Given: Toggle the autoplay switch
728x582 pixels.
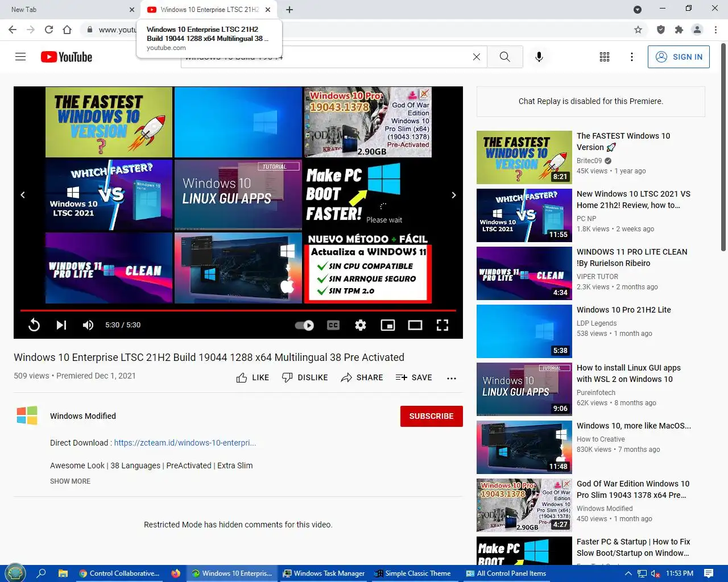Looking at the screenshot, I should pyautogui.click(x=304, y=325).
